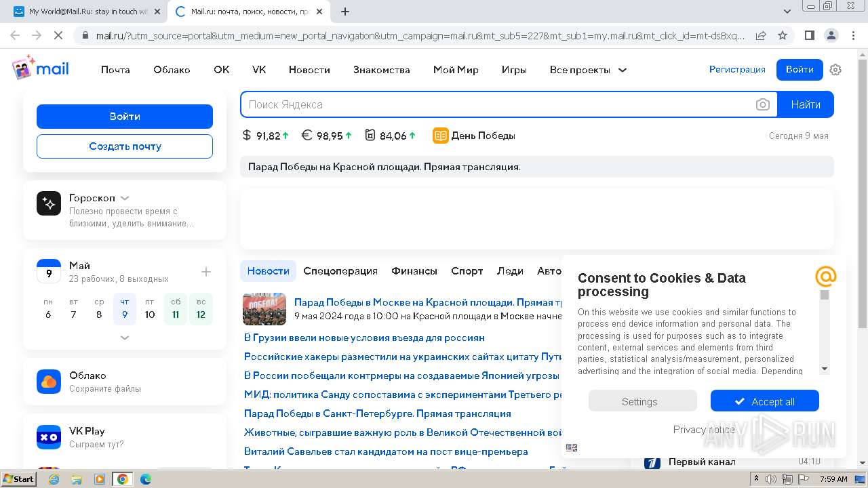Go back in browser history

click(15, 35)
